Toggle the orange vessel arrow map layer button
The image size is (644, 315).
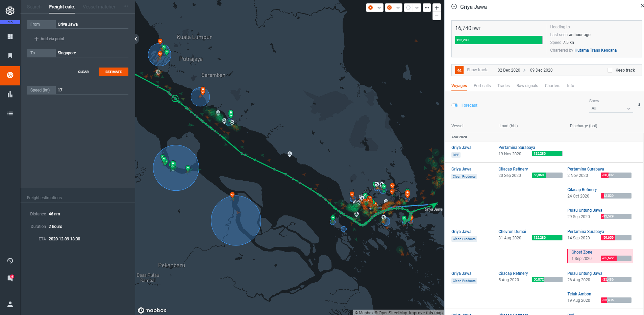pyautogui.click(x=371, y=7)
